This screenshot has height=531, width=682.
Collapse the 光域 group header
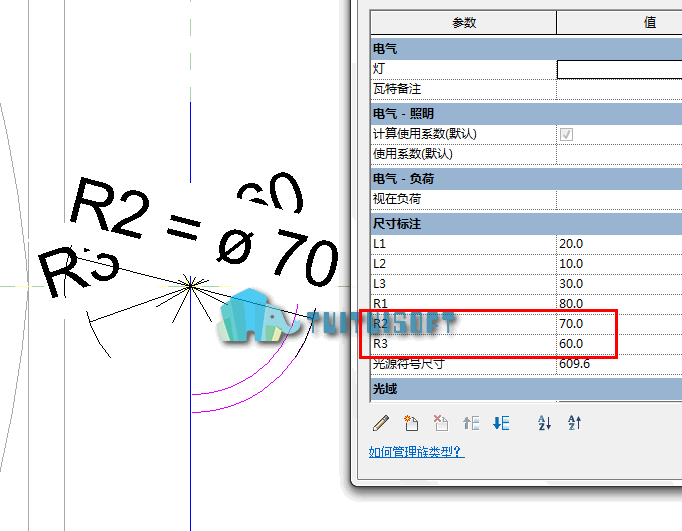(x=526, y=388)
